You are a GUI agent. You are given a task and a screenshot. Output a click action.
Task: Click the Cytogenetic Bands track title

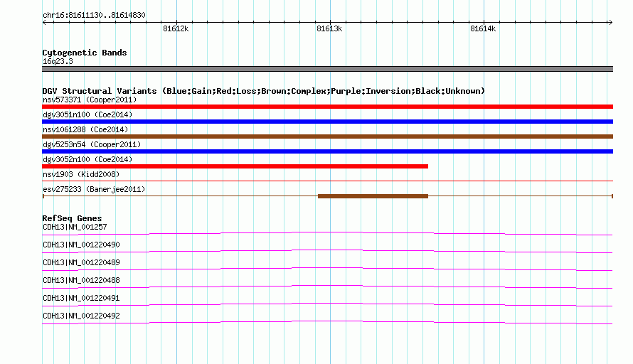point(85,53)
